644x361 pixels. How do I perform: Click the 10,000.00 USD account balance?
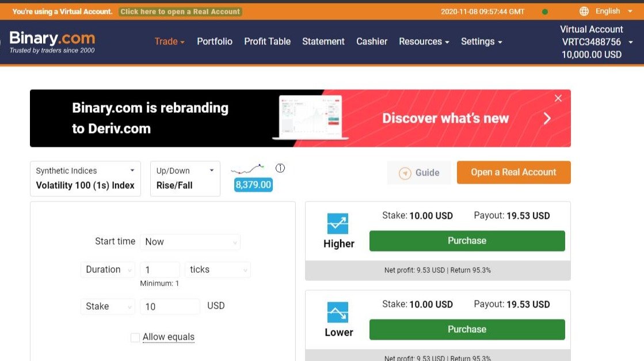pos(592,55)
